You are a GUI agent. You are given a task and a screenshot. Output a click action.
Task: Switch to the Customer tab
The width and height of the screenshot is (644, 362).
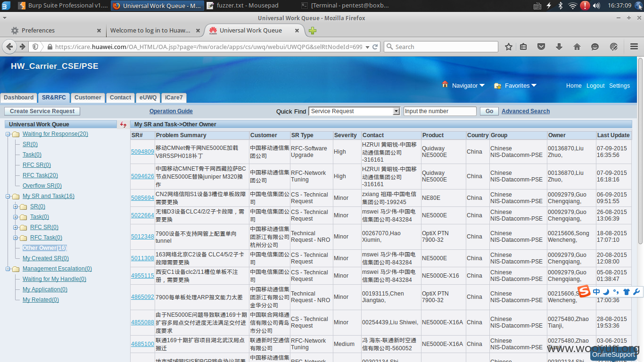(x=88, y=98)
